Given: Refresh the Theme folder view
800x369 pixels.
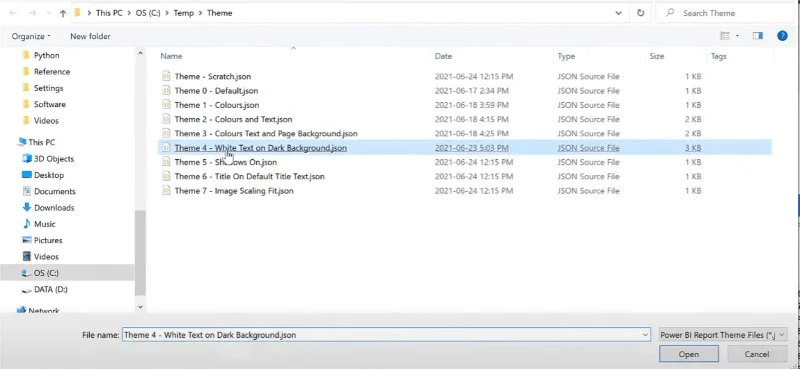Looking at the screenshot, I should click(x=640, y=13).
